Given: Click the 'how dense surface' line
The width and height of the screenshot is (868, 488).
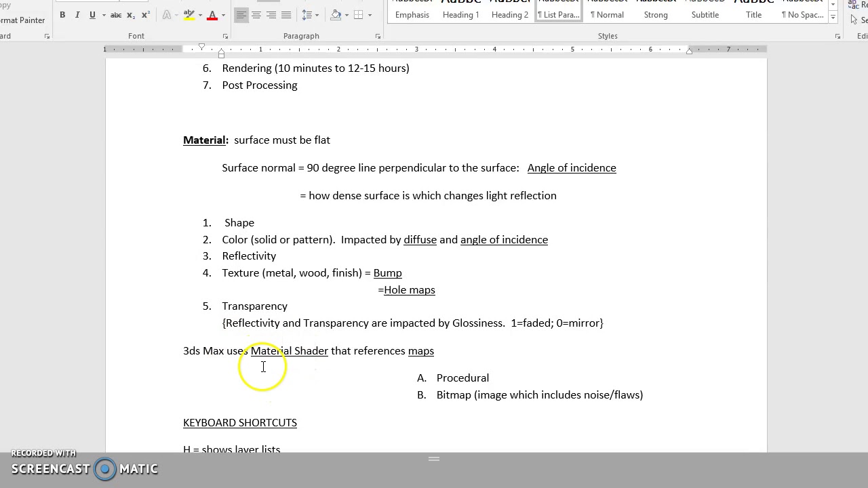Looking at the screenshot, I should point(429,196).
